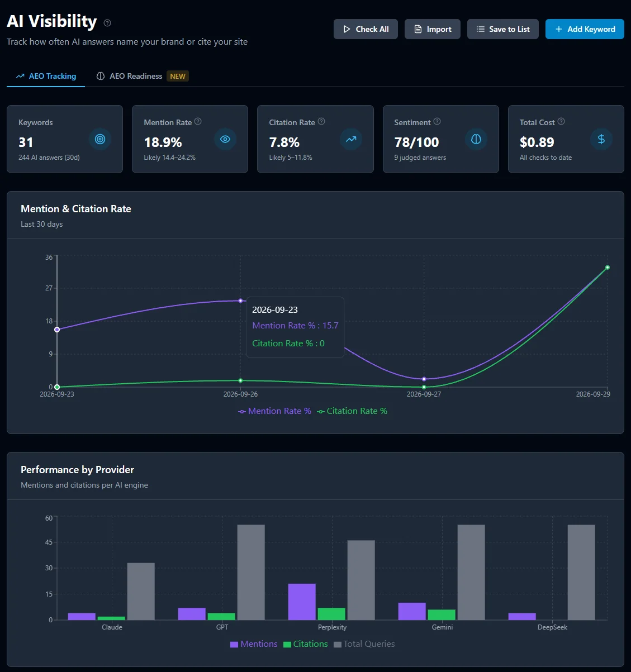Image resolution: width=631 pixels, height=672 pixels.
Task: Click the 2026-09-23 mention rate data point
Action: [x=57, y=330]
